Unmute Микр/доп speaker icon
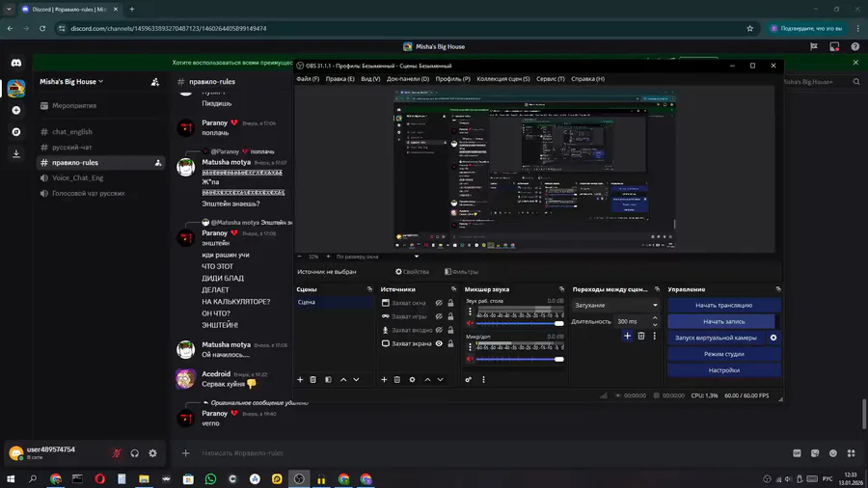Screen dimensions: 868x488 (x=470, y=359)
